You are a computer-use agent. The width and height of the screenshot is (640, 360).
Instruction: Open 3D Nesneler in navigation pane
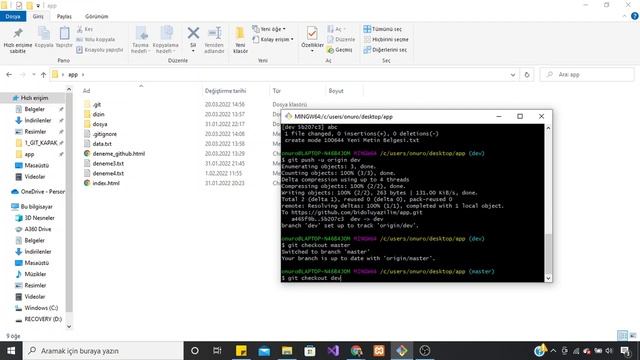pos(39,218)
